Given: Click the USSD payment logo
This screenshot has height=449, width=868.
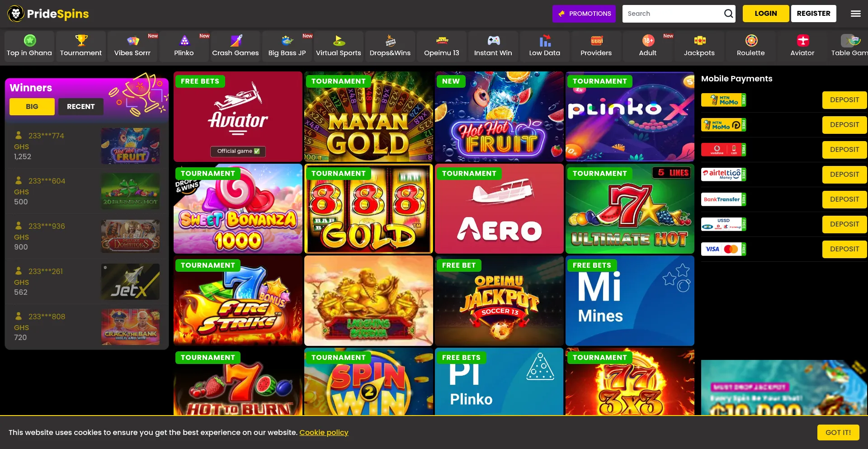Looking at the screenshot, I should tap(723, 224).
